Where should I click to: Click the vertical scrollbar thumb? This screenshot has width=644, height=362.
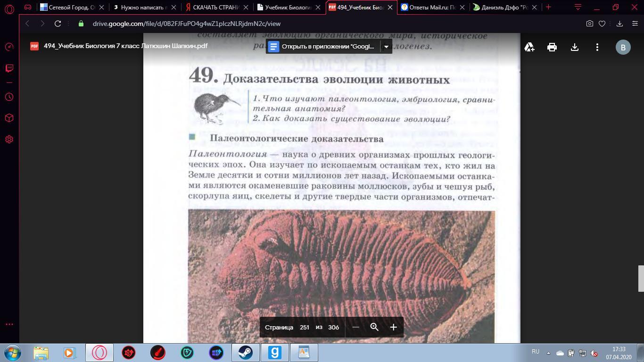coord(641,279)
